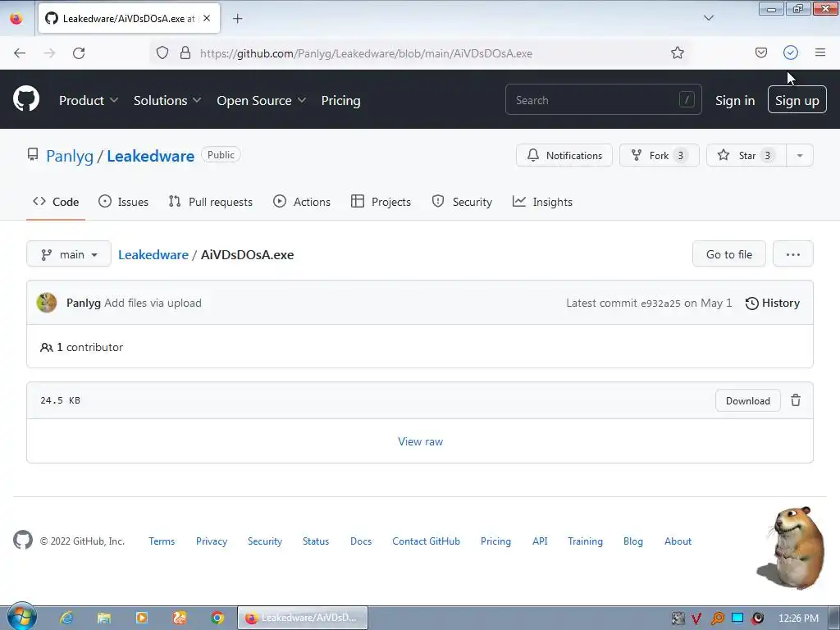
Task: Open the repository Security tab
Action: click(462, 202)
